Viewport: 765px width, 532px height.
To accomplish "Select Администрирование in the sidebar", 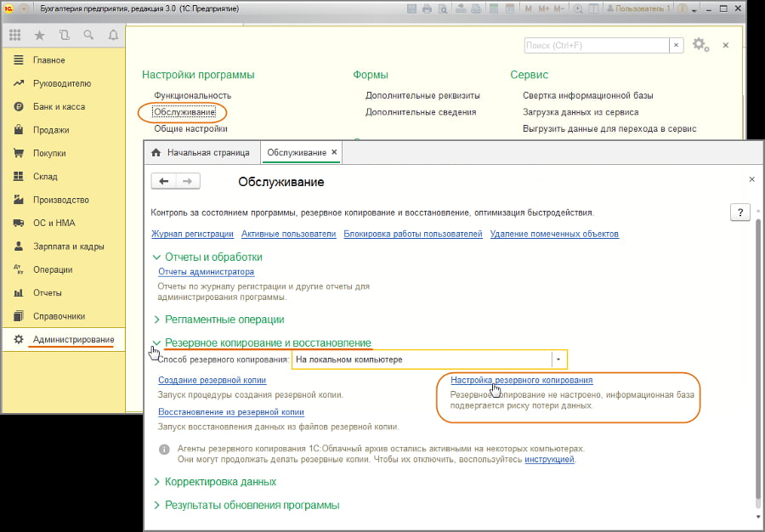I will click(x=72, y=340).
